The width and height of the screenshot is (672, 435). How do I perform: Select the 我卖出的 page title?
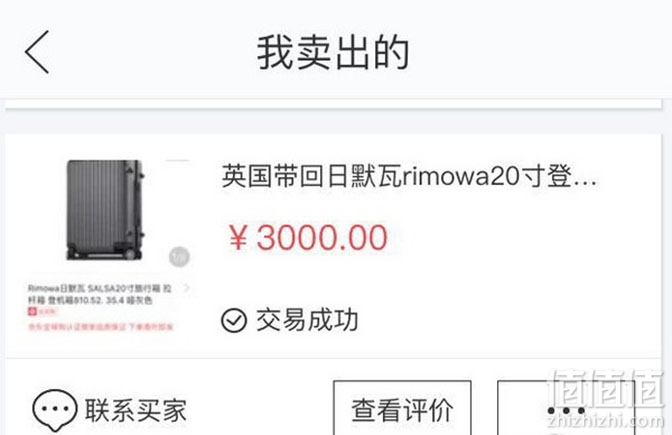333,52
